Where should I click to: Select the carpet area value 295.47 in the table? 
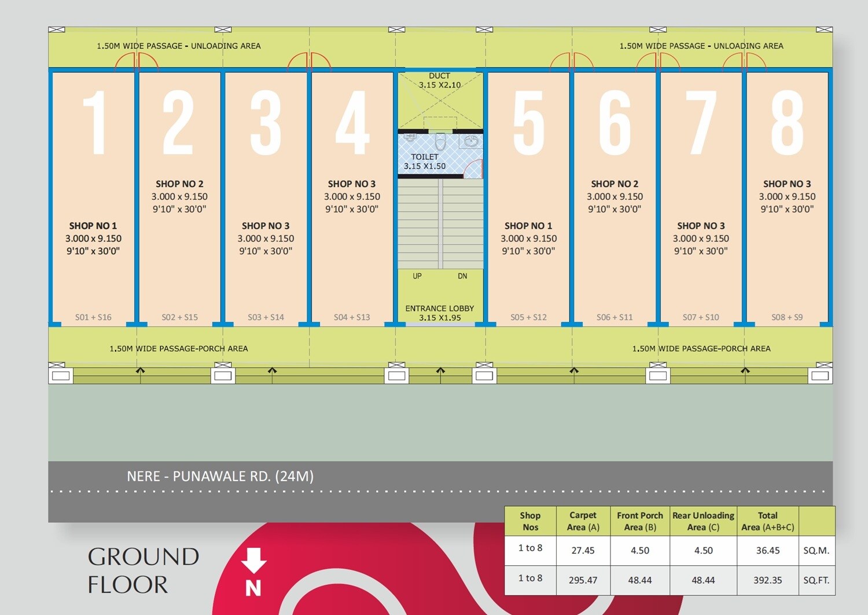(583, 580)
